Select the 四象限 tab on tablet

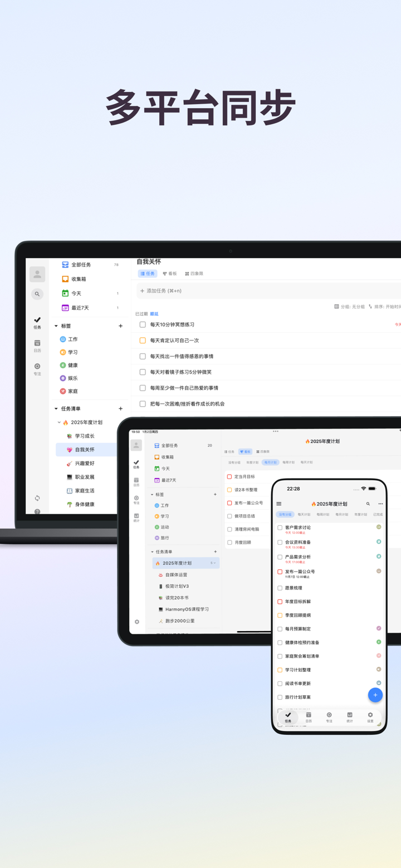pos(263,452)
